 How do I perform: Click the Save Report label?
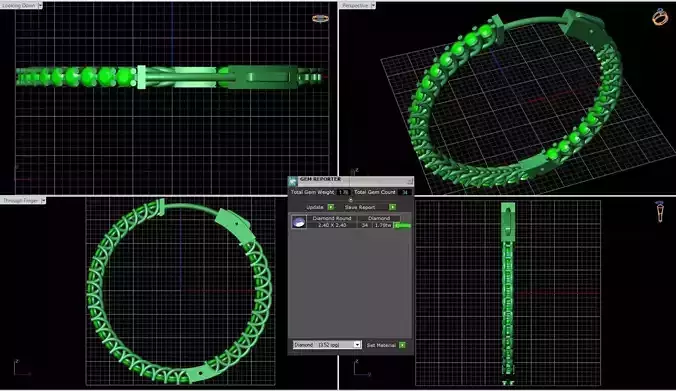pyautogui.click(x=360, y=207)
